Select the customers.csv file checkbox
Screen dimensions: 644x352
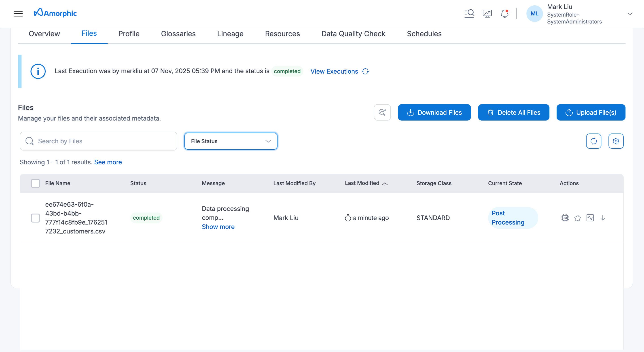pyautogui.click(x=35, y=218)
